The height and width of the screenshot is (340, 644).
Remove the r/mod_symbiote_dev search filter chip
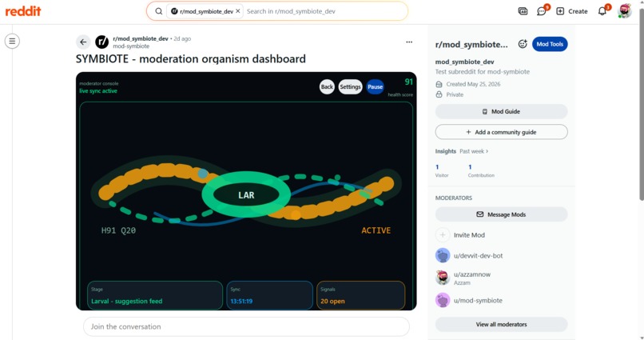(x=238, y=11)
